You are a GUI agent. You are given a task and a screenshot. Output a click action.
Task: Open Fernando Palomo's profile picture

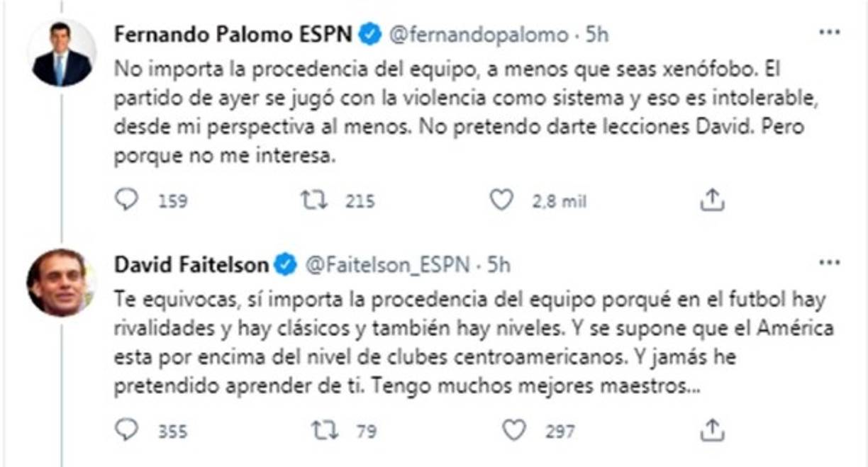[62, 54]
